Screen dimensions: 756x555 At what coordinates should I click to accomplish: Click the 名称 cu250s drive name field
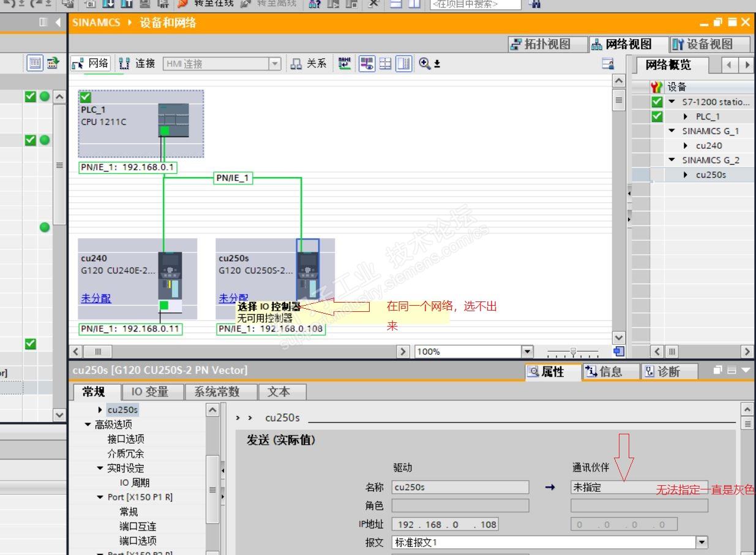click(460, 488)
